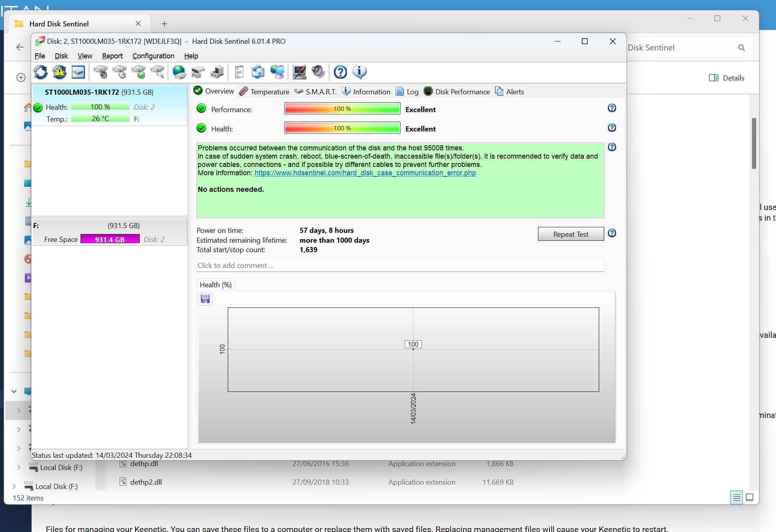Expand the lower Local Disk (F:) tree node
This screenshot has width=776, height=532.
coord(14,487)
